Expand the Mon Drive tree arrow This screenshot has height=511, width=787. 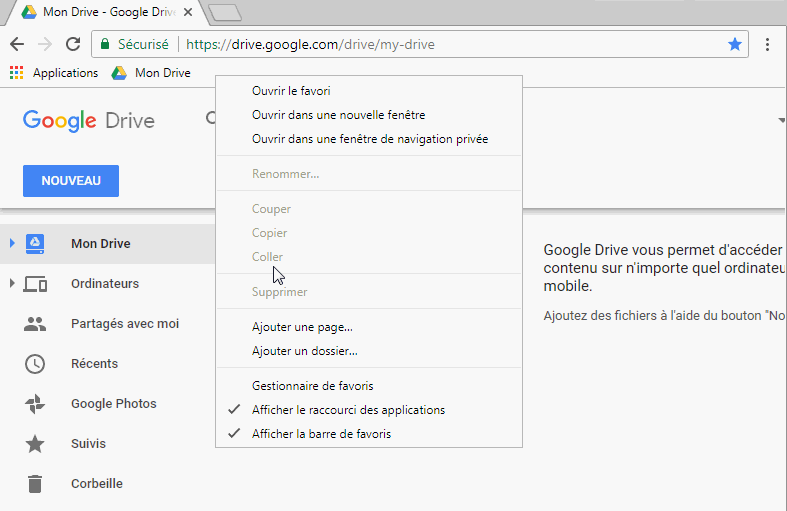point(12,243)
